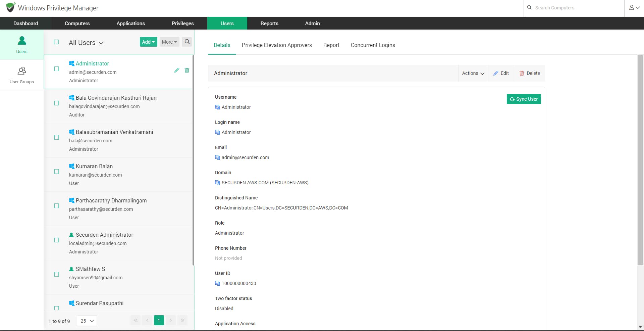Check the Balasubramanian Venkatramani checkbox

point(57,137)
